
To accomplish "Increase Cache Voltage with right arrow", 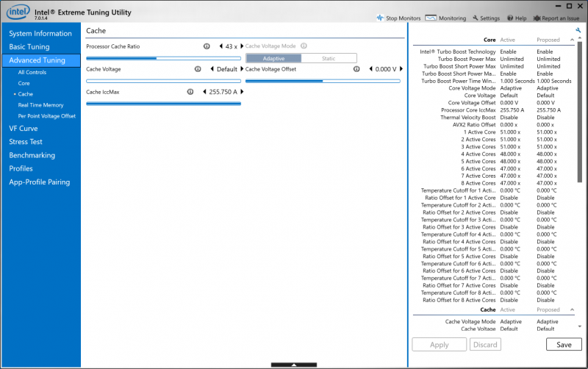I will click(x=242, y=69).
